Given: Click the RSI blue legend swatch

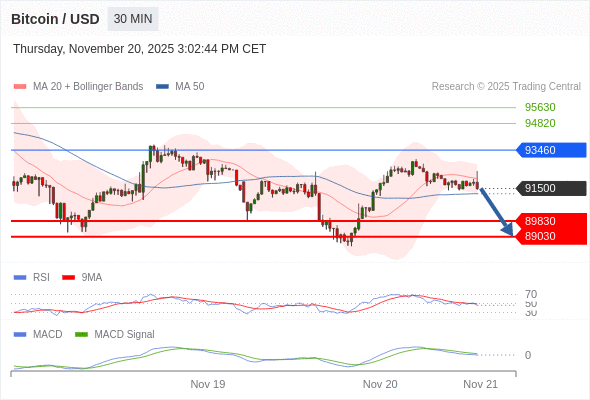Looking at the screenshot, I should (20, 278).
